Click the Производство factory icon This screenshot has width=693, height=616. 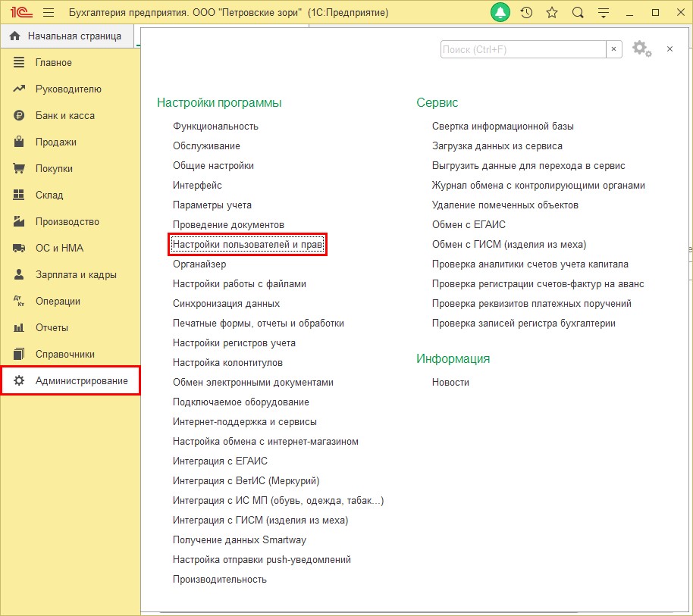[x=18, y=221]
